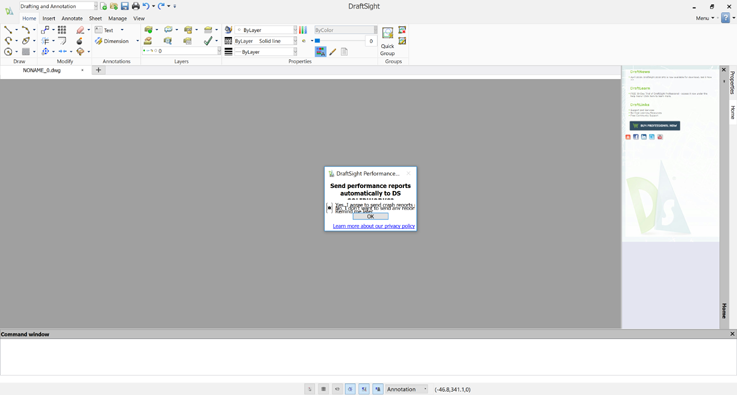737x395 pixels.
Task: Toggle Ortho button in status bar
Action: click(x=337, y=389)
